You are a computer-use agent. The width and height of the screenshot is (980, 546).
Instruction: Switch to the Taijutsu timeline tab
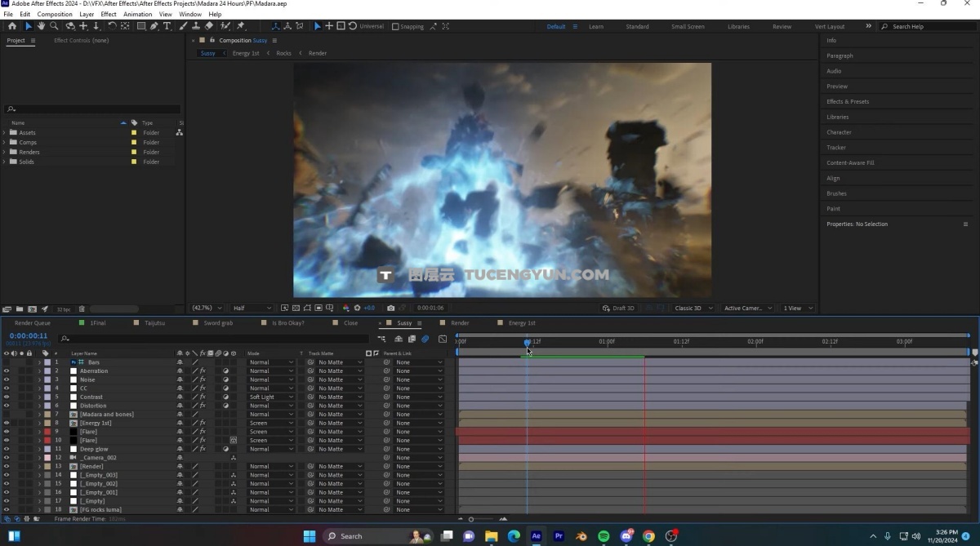click(154, 323)
